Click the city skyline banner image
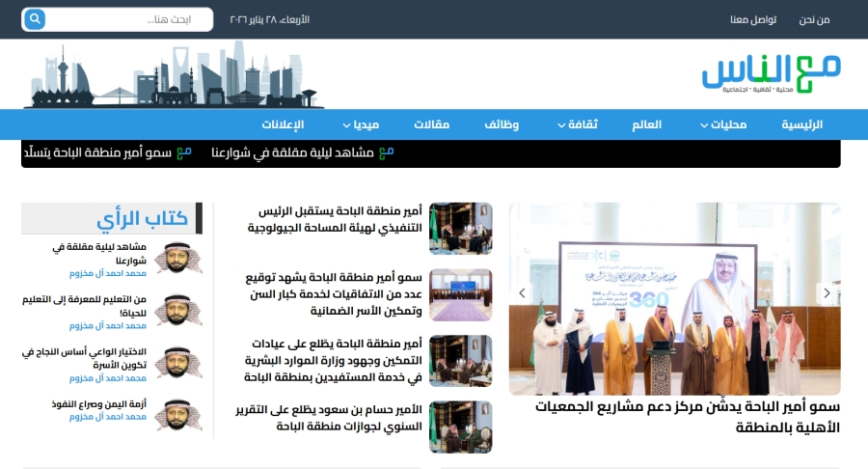Image resolution: width=868 pixels, height=469 pixels. coord(174,75)
